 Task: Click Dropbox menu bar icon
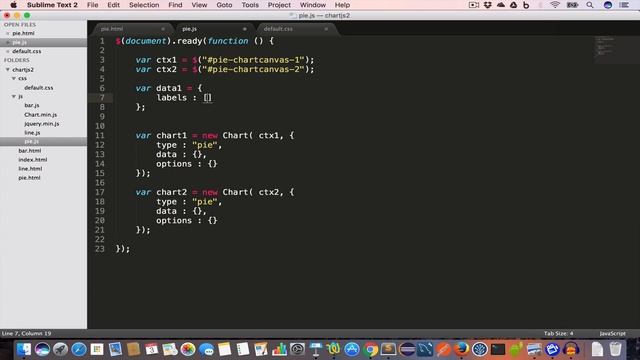tap(487, 5)
